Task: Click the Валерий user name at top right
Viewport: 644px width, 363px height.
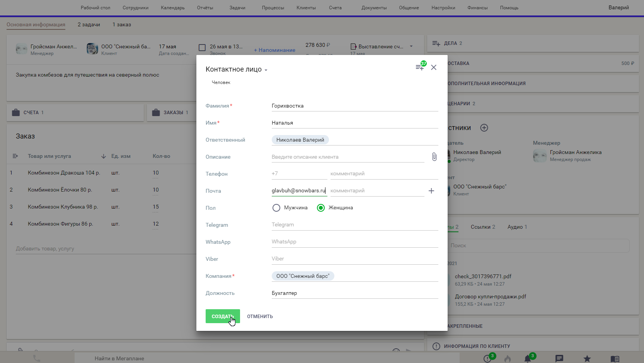Action: 618,8
